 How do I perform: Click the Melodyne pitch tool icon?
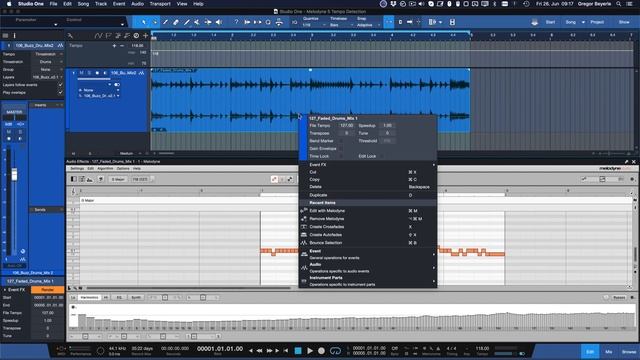pyautogui.click(x=274, y=179)
